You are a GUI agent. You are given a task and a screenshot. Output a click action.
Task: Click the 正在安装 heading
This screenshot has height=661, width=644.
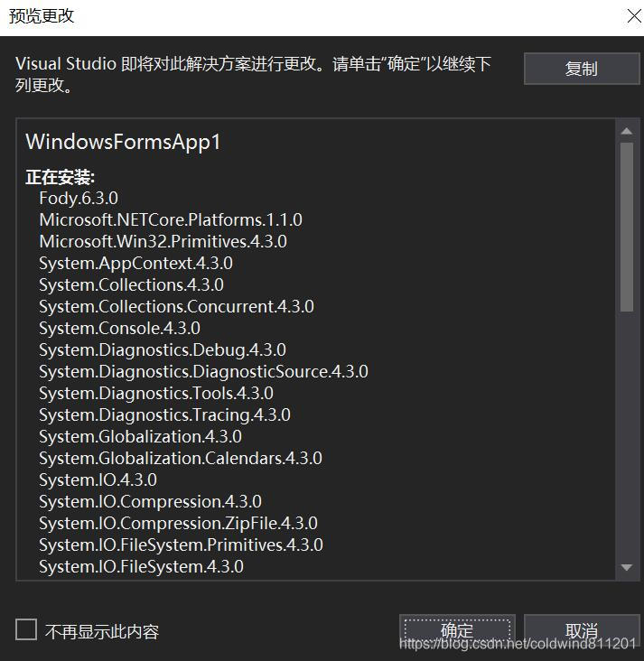pyautogui.click(x=61, y=177)
